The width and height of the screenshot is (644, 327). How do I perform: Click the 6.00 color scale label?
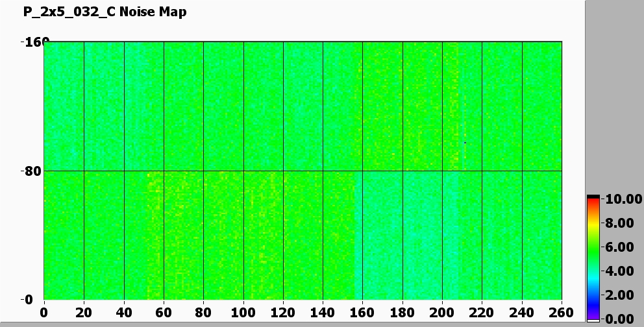[x=619, y=247]
